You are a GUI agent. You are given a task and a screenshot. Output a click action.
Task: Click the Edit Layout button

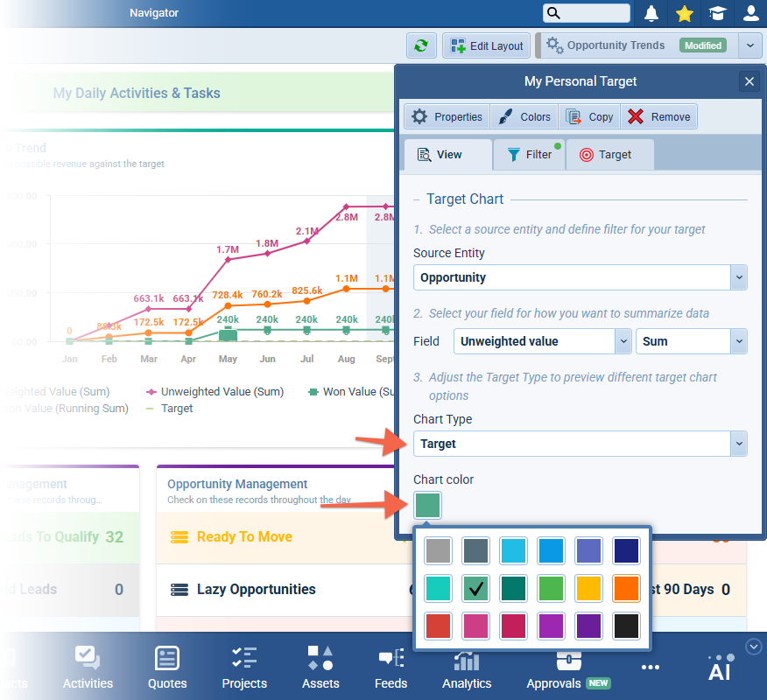[487, 45]
